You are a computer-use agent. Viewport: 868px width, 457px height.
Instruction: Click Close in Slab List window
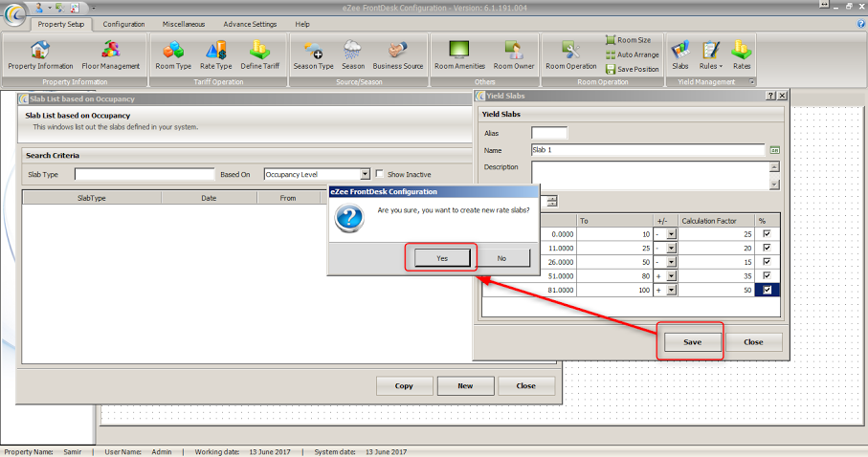pos(526,385)
